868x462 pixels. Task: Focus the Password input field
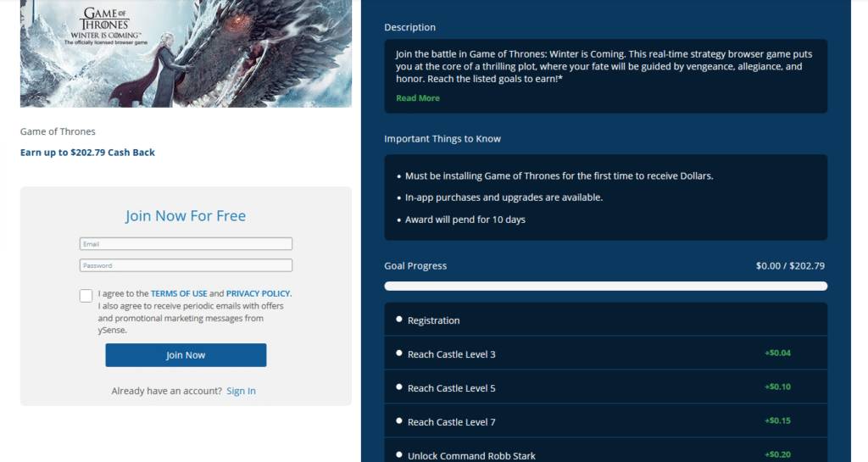[x=186, y=265]
